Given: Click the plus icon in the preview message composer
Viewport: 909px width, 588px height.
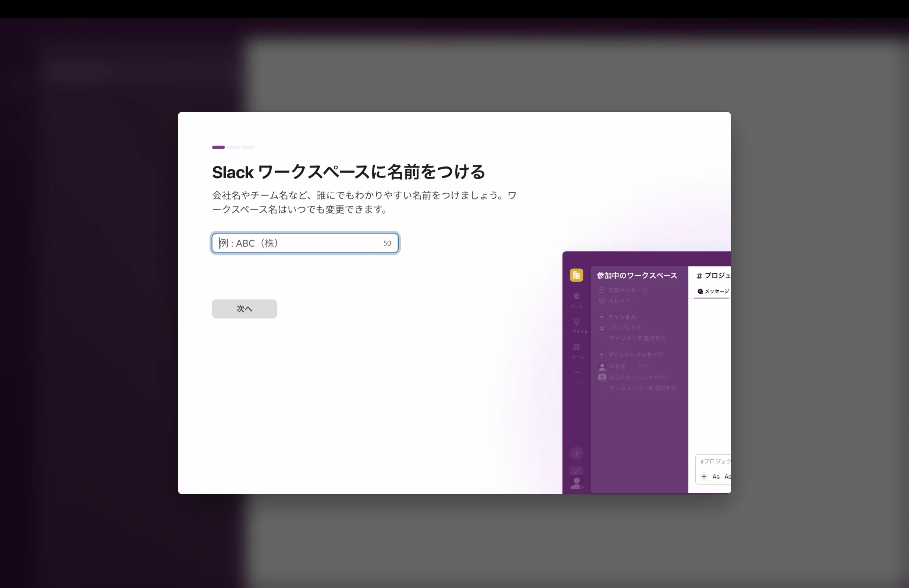Looking at the screenshot, I should (703, 477).
